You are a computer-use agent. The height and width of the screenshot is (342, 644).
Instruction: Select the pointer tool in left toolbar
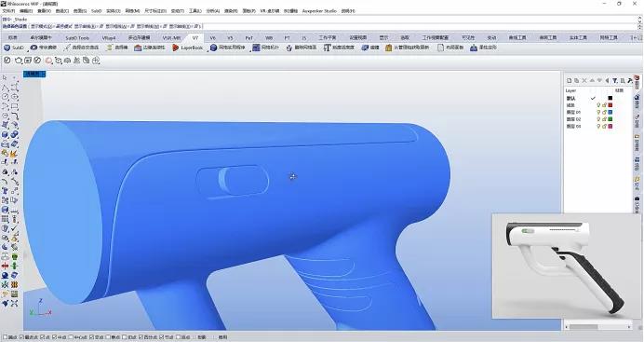click(x=5, y=77)
